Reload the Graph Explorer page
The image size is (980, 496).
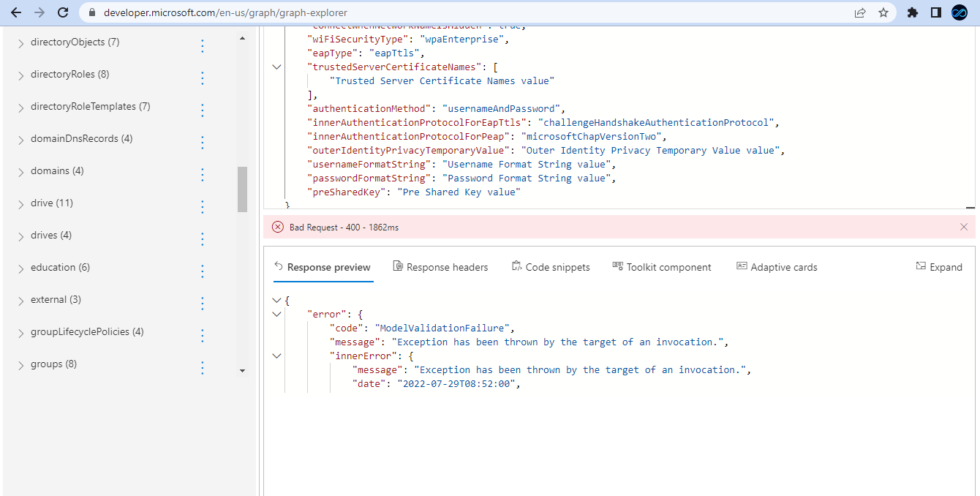[x=63, y=12]
